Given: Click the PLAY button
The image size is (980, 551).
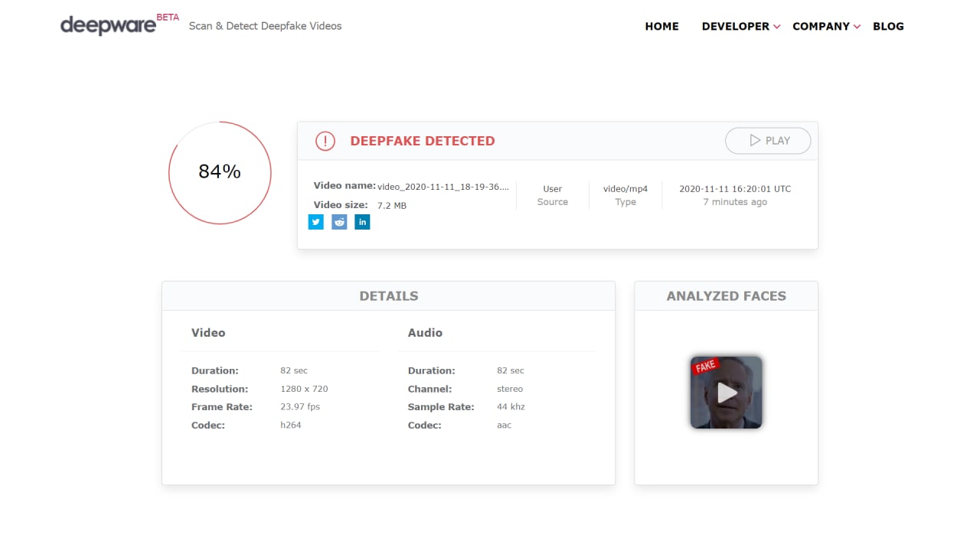Looking at the screenshot, I should (768, 141).
